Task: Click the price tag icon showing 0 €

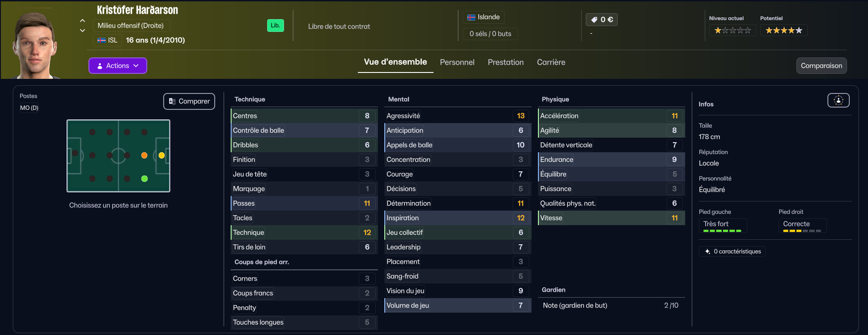Action: (594, 20)
